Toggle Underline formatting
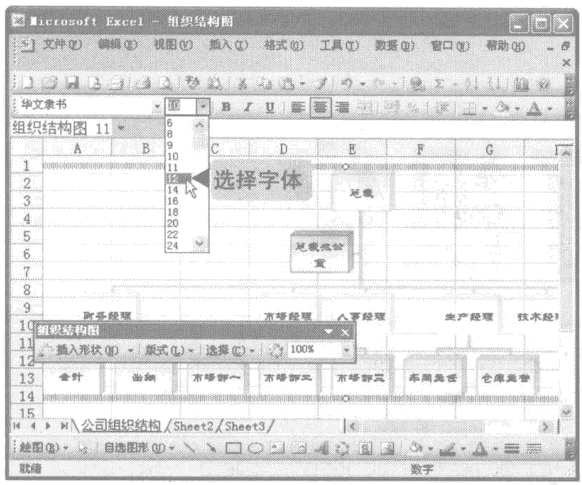This screenshot has width=582, height=485. point(270,107)
